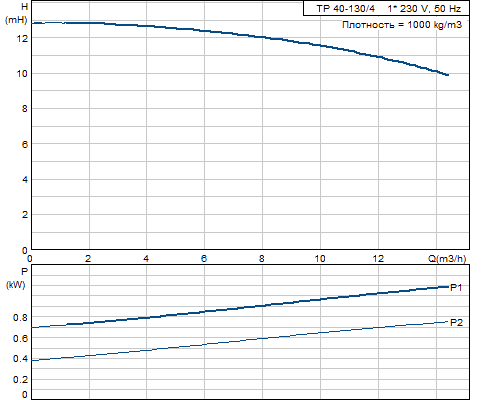Click the P2 power curve label
Screen dimensions: 500x400
(x=456, y=323)
